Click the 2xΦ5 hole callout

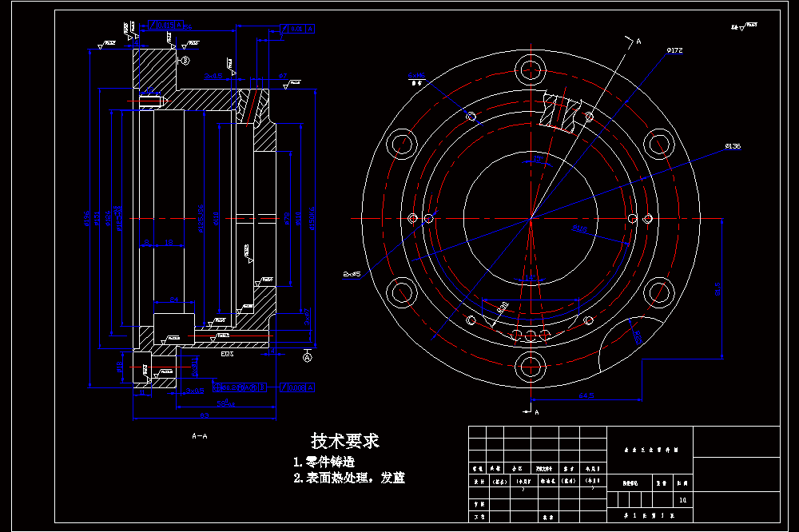[x=352, y=274]
